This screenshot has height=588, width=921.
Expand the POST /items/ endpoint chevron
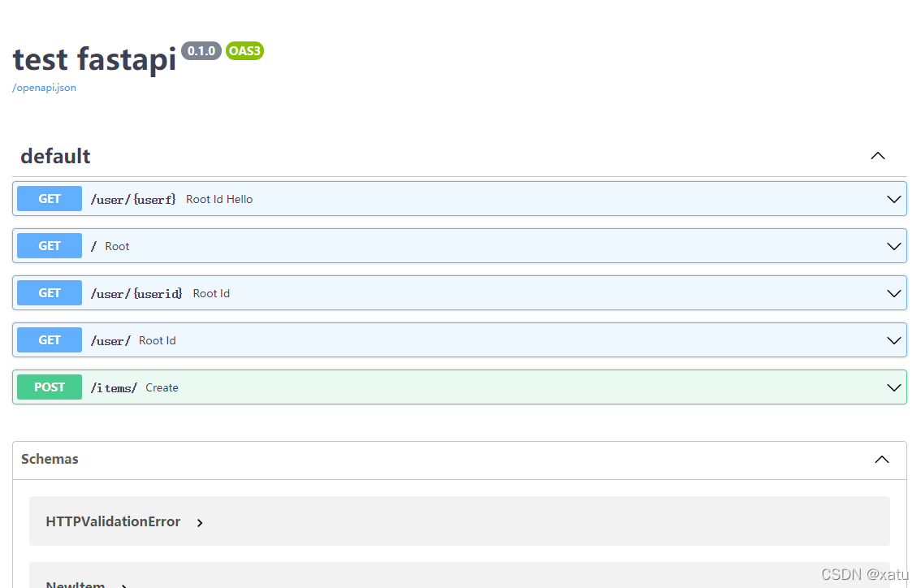(x=893, y=387)
